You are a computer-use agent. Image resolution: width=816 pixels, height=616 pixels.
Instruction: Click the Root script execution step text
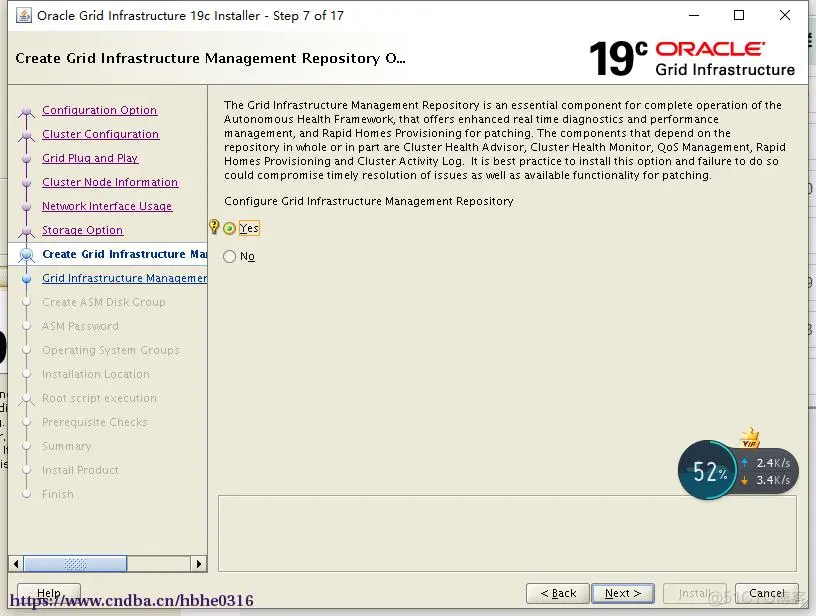pos(99,398)
